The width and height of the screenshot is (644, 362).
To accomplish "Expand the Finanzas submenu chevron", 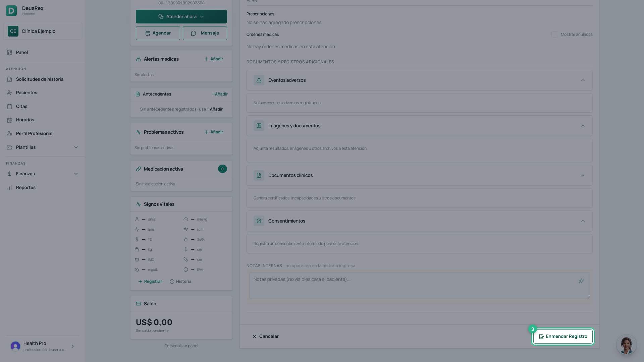I will (76, 174).
